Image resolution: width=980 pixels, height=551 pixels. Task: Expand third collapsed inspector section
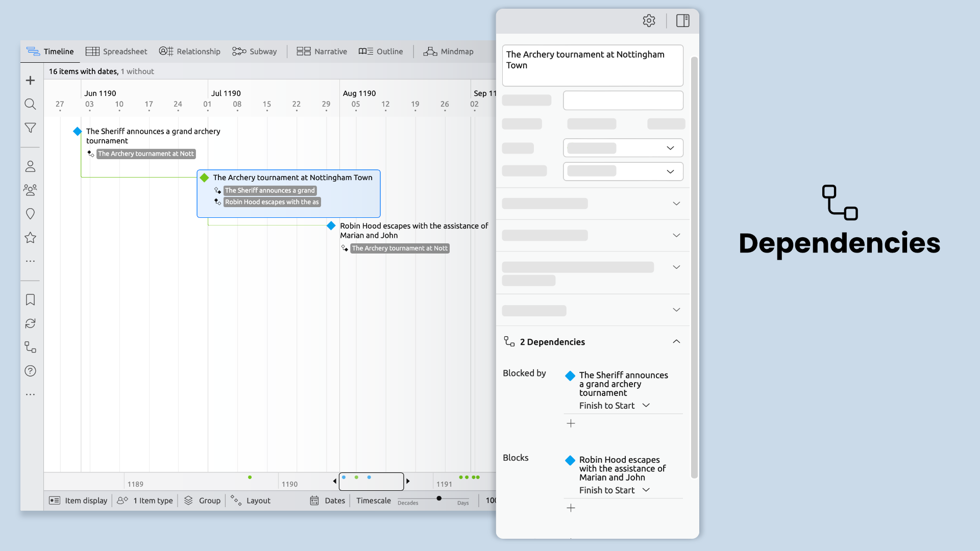tap(676, 267)
